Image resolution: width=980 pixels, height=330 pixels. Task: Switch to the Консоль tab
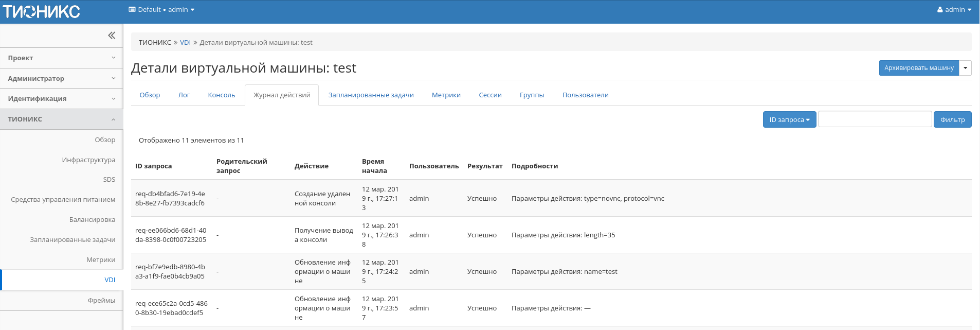[221, 95]
